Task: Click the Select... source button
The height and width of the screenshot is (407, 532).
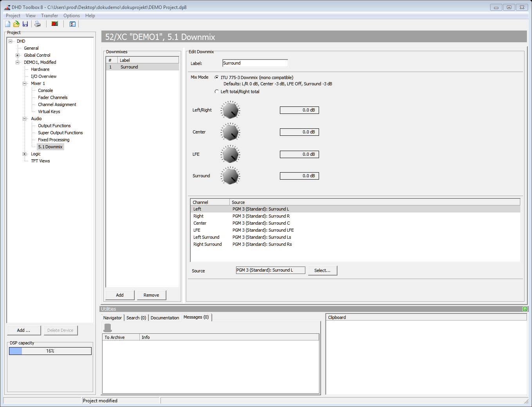Action: (323, 270)
